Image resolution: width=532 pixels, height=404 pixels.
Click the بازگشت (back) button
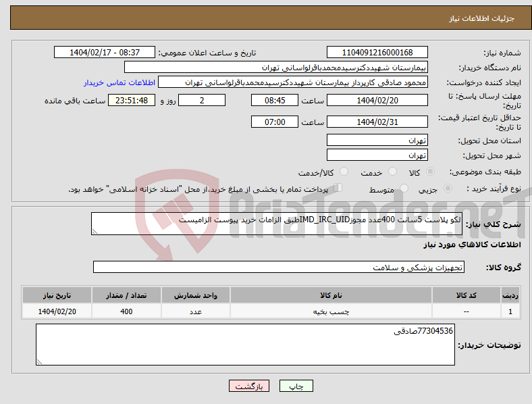[x=249, y=386]
